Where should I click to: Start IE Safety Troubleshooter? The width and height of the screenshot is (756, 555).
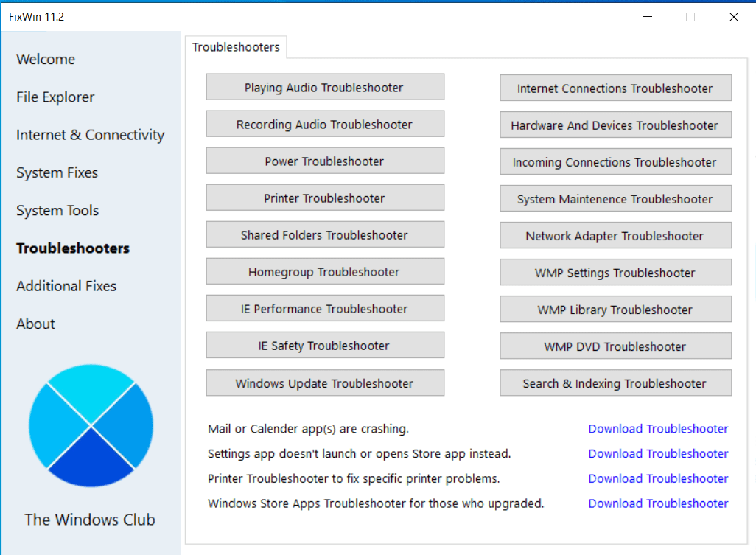325,345
